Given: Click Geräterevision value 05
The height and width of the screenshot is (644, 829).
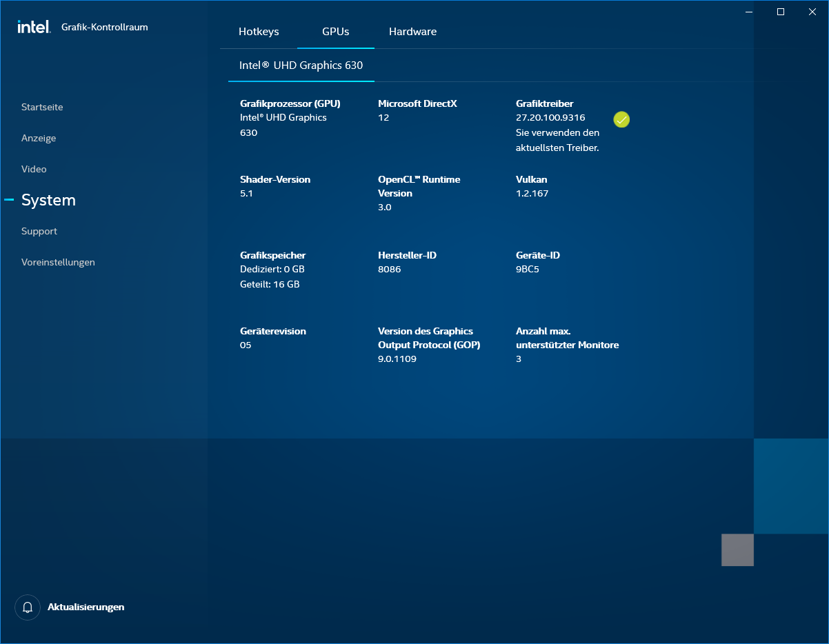Looking at the screenshot, I should point(246,345).
